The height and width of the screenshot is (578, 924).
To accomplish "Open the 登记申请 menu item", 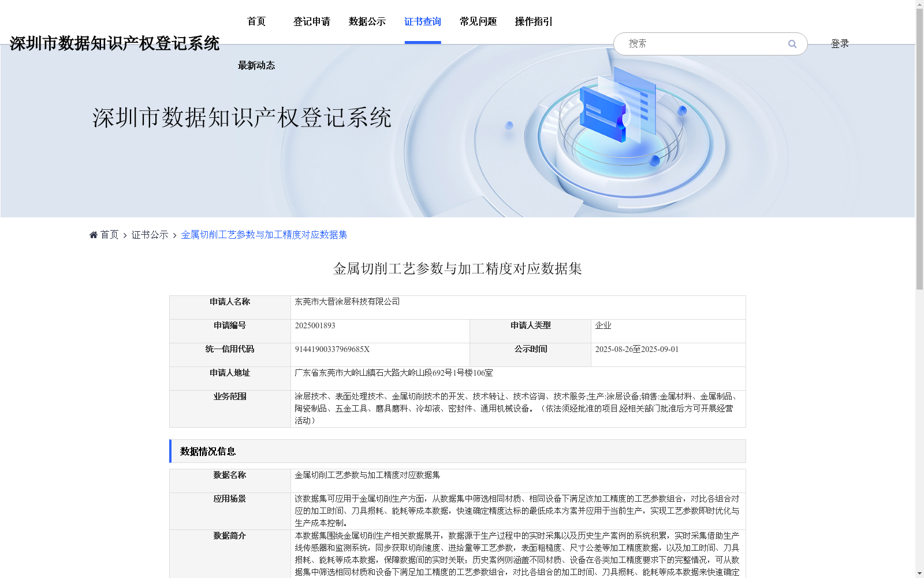I will [x=312, y=21].
